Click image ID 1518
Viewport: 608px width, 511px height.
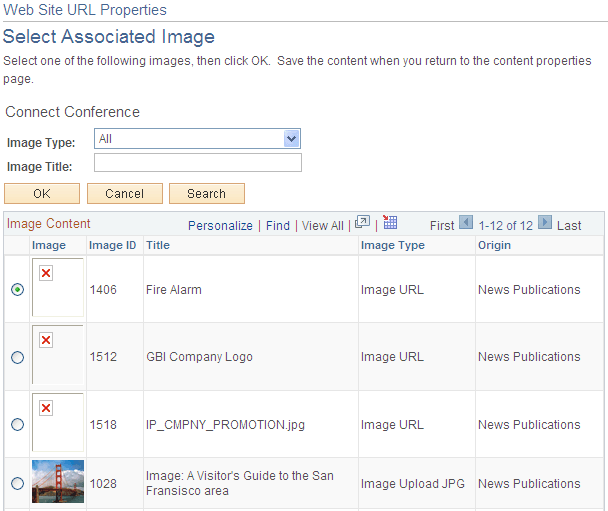point(103,425)
